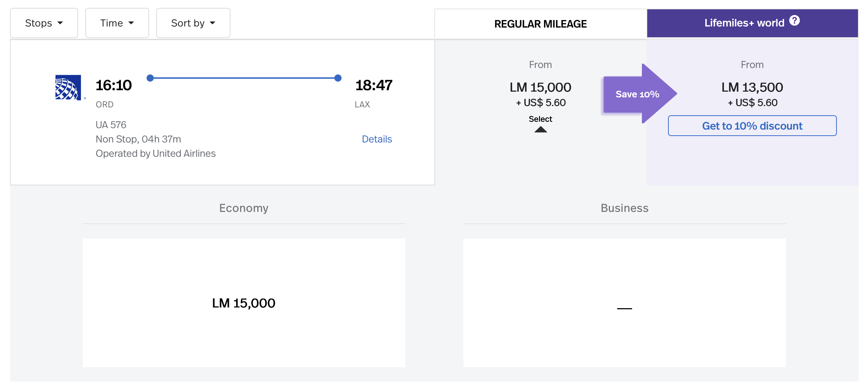This screenshot has height=388, width=868.
Task: Click the Business column heading
Action: (624, 208)
